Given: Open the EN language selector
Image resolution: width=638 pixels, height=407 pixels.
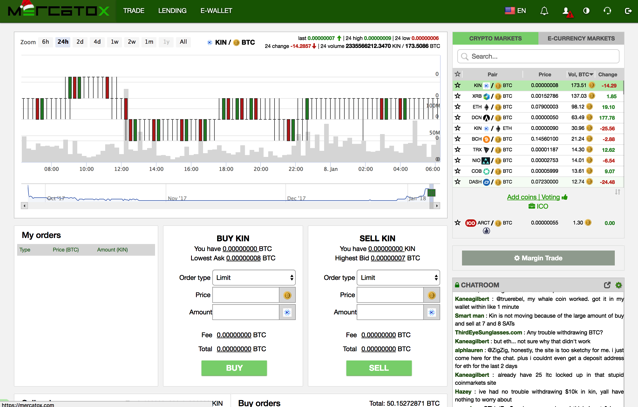Looking at the screenshot, I should [x=516, y=11].
